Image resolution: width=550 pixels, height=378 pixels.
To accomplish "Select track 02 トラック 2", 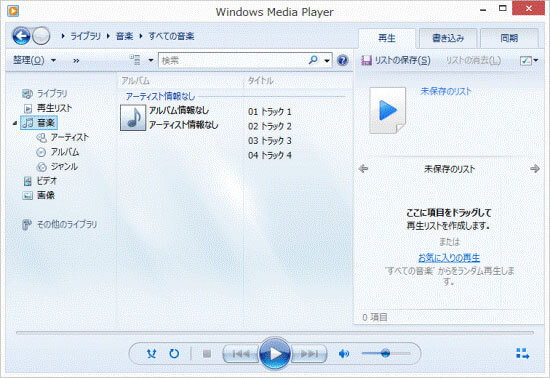I will [x=270, y=126].
